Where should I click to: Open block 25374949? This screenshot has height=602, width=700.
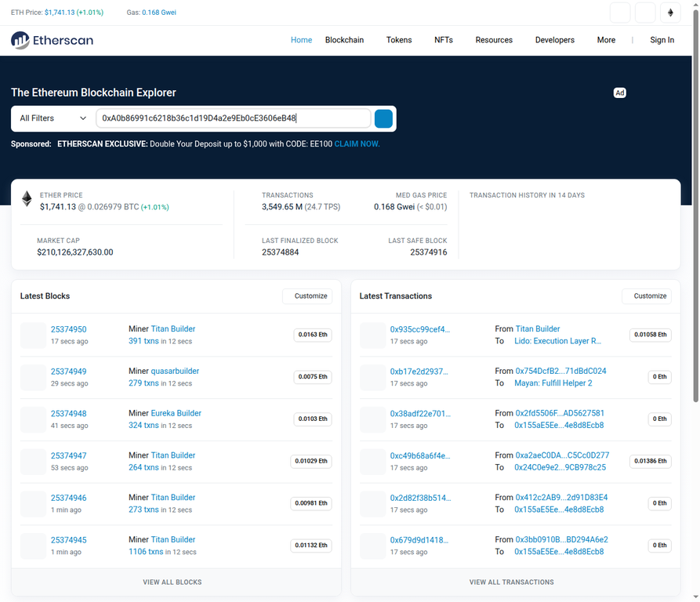pos(69,372)
